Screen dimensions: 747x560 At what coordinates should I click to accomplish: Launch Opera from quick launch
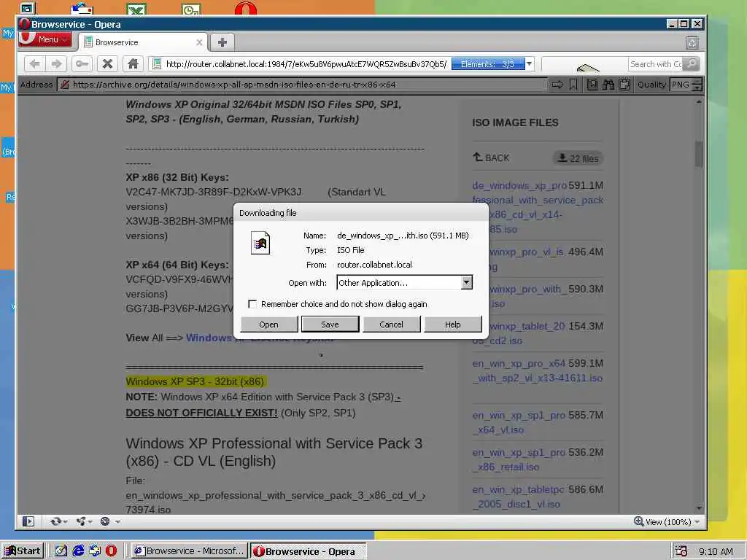(x=111, y=551)
